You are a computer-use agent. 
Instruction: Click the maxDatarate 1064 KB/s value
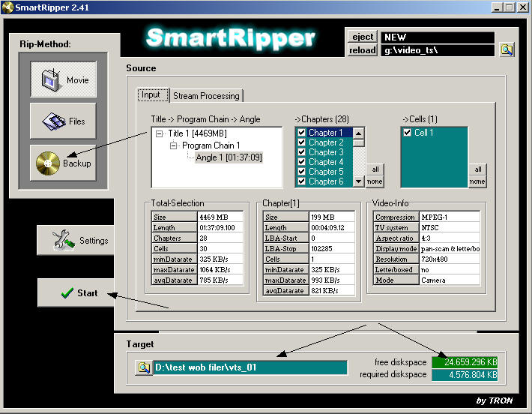(220, 270)
